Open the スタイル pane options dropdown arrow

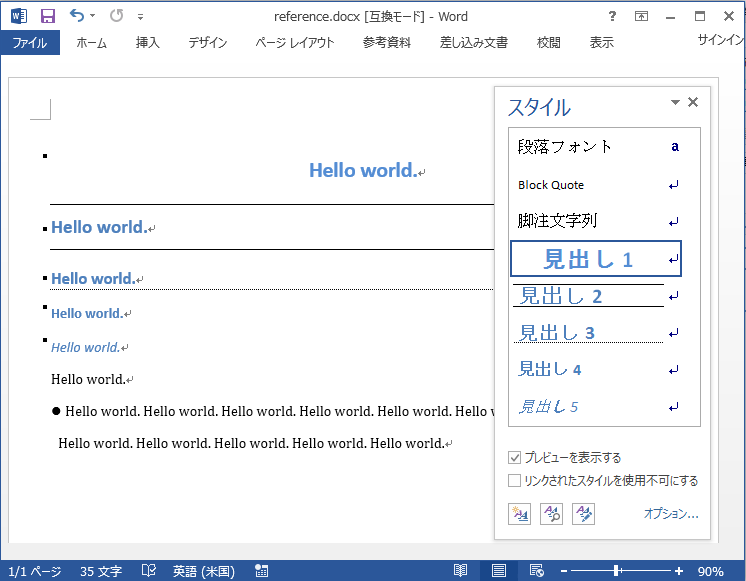click(x=675, y=102)
